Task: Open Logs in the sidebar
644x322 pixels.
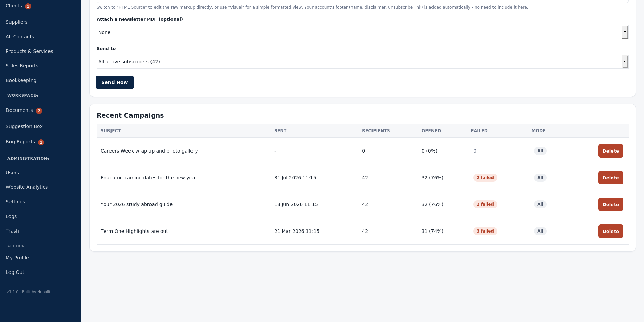Action: click(11, 216)
